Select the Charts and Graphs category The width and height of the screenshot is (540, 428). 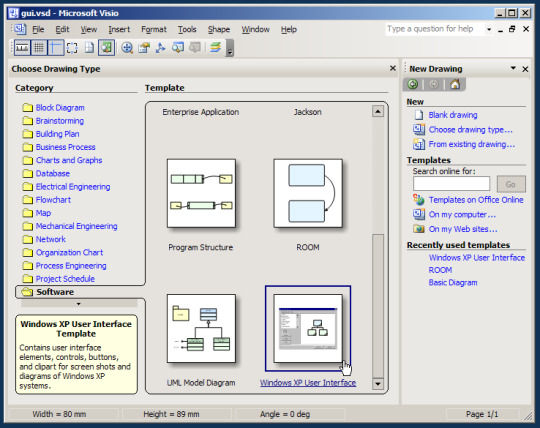62,160
